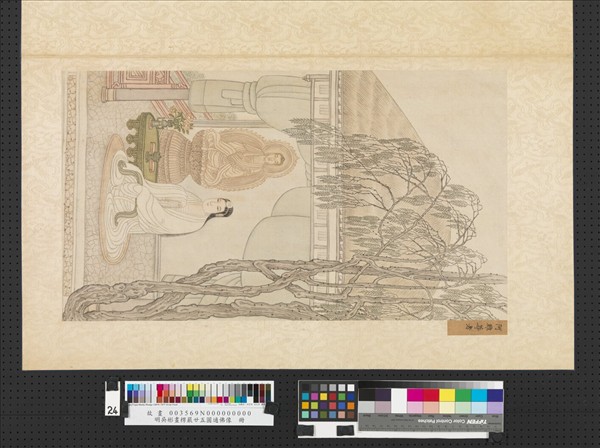Image resolution: width=600 pixels, height=448 pixels.
Task: Click the bright yellow Tiffen color patch
Action: point(447,395)
